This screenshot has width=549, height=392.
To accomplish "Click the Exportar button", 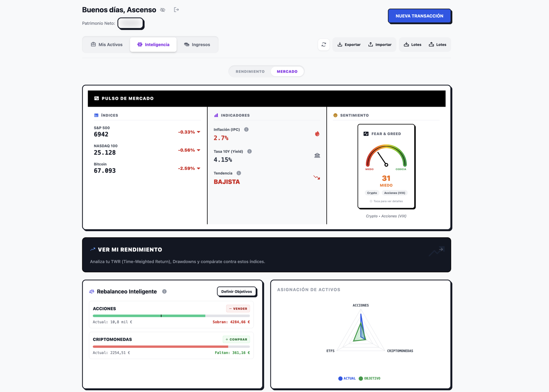I will click(349, 45).
